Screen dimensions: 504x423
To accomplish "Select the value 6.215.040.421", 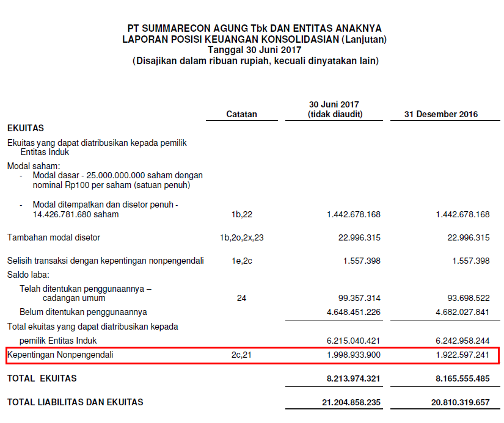I will click(x=353, y=341).
